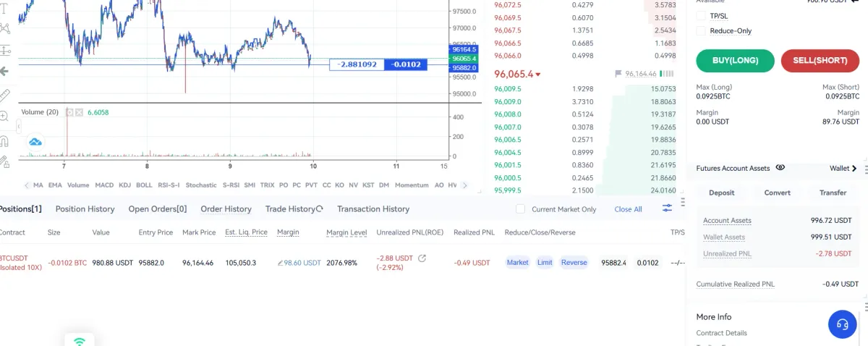Toggle the MA indicator
The height and width of the screenshot is (346, 868).
[38, 185]
